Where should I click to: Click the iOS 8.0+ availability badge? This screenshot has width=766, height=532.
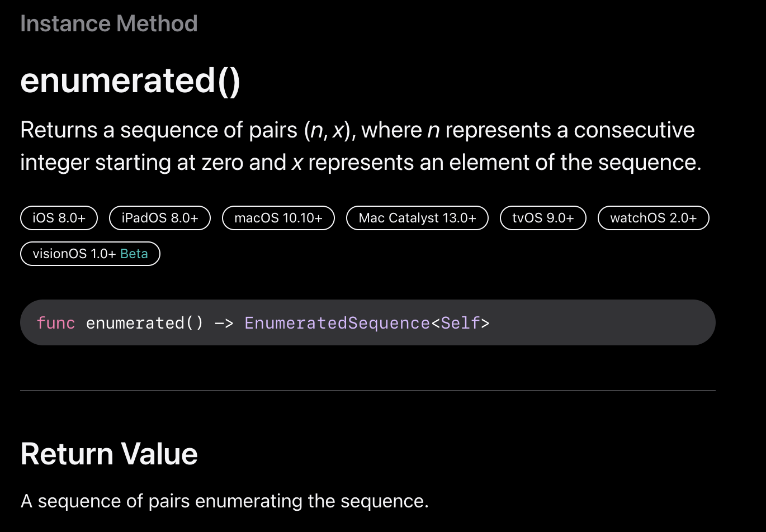59,218
